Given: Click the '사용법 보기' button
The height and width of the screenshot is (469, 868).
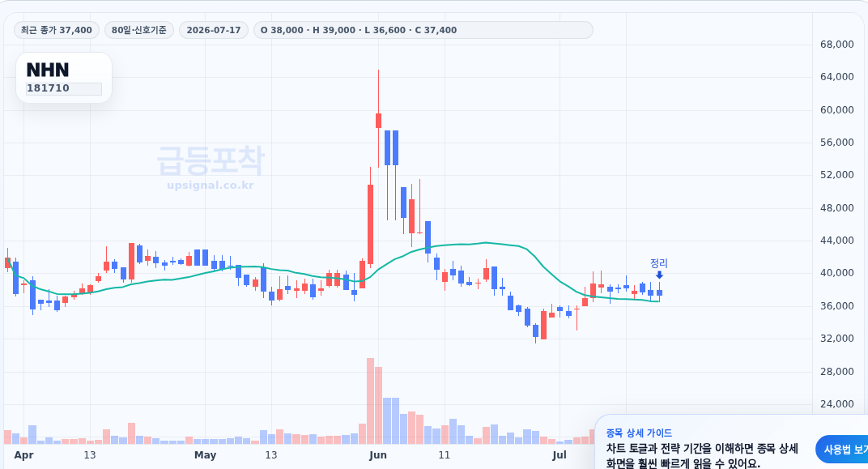Looking at the screenshot, I should [x=842, y=450].
